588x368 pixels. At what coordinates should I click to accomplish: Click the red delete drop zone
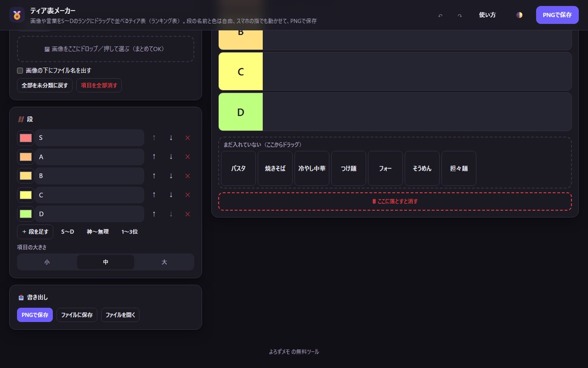[395, 201]
